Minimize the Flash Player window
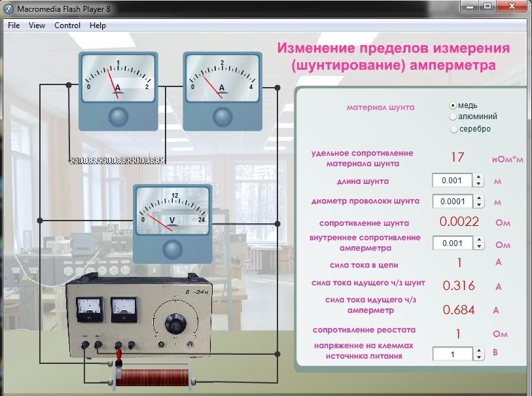The image size is (532, 396). click(470, 6)
